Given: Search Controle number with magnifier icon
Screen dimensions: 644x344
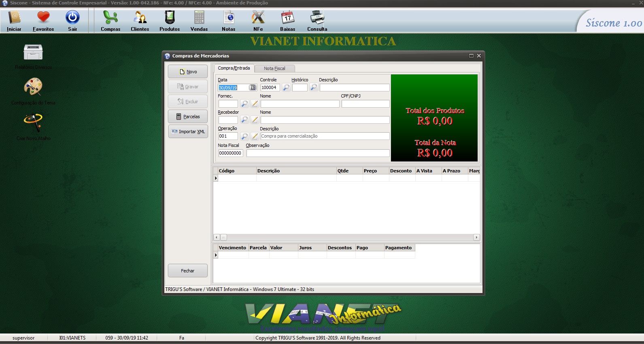Looking at the screenshot, I should point(286,87).
